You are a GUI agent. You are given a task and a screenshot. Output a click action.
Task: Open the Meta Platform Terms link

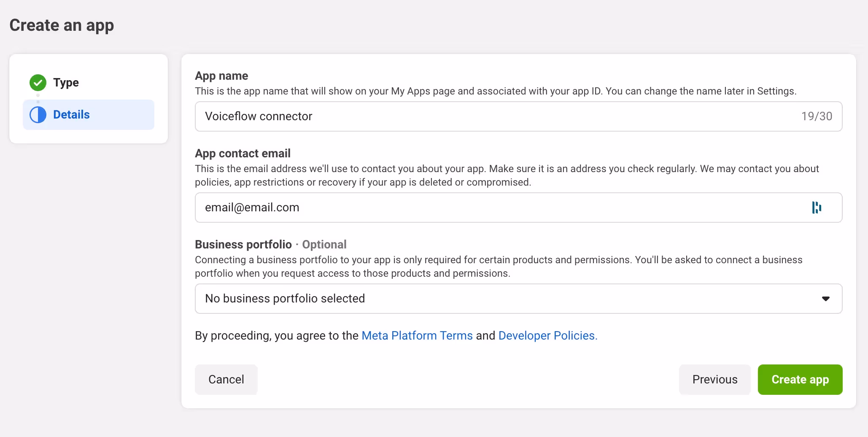click(417, 336)
